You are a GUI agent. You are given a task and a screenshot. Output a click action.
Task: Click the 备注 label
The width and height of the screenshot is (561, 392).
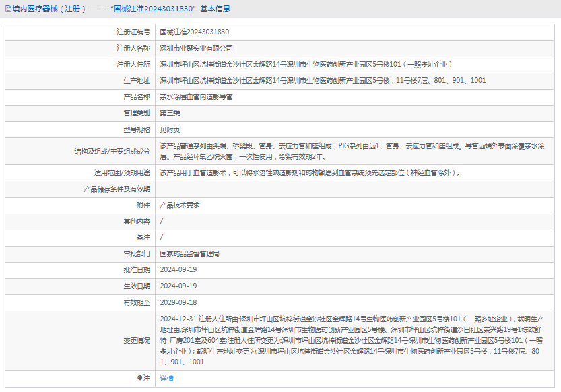point(143,238)
